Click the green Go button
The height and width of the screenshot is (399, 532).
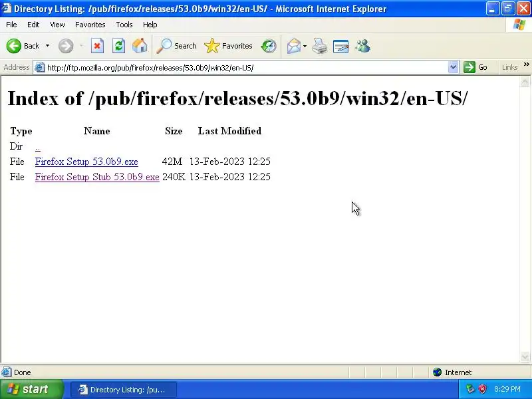(x=475, y=67)
